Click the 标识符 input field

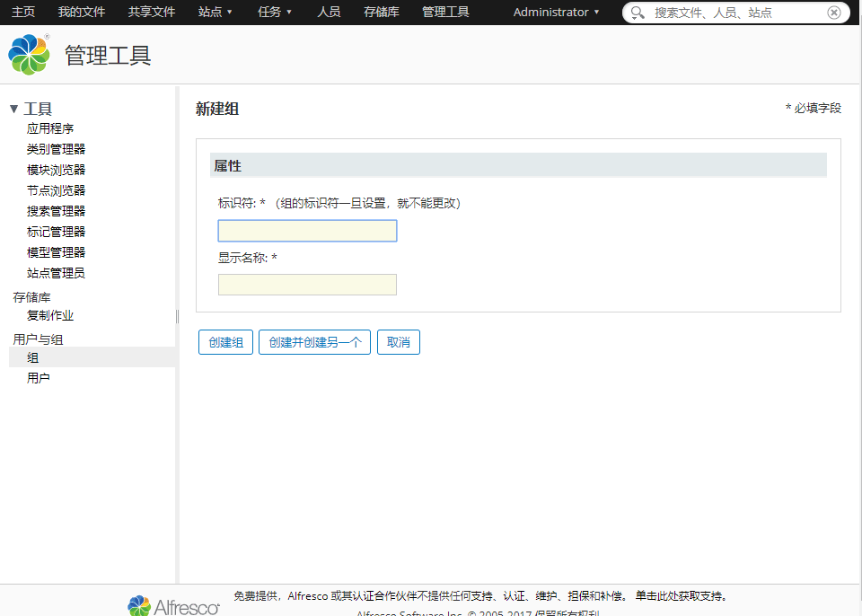306,231
